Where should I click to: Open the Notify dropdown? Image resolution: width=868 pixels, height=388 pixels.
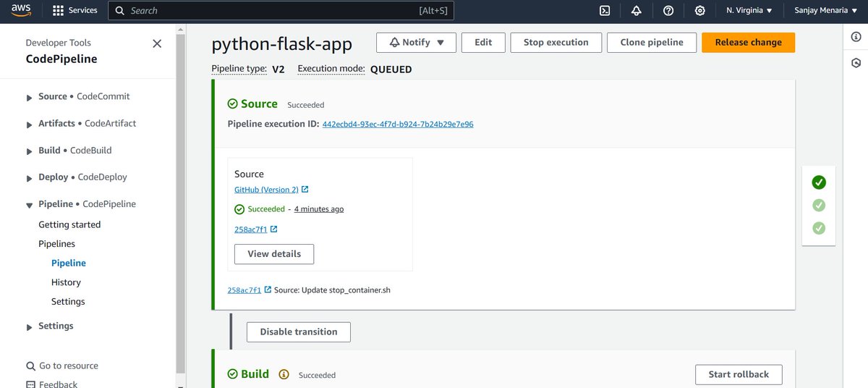click(416, 43)
